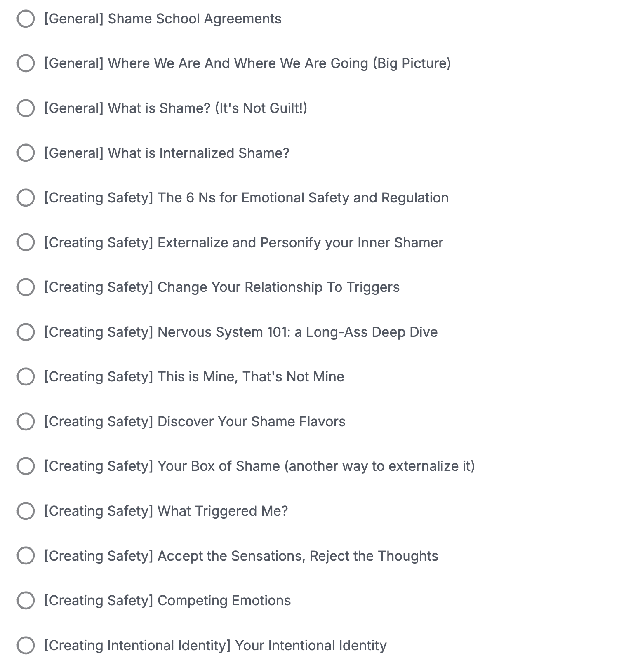Open Shame School Agreements lesson text

(162, 19)
